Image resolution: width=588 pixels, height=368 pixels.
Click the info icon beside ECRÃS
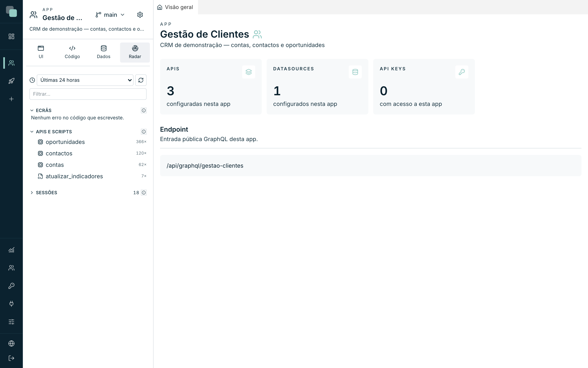click(x=144, y=110)
